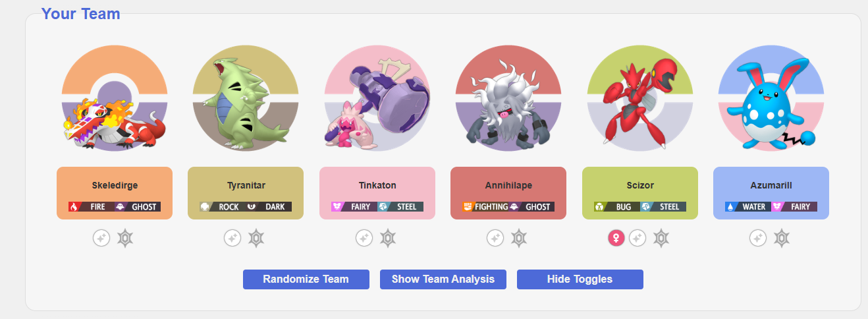This screenshot has width=868, height=319.
Task: Click Tera crystal icon under Scizor
Action: (661, 238)
